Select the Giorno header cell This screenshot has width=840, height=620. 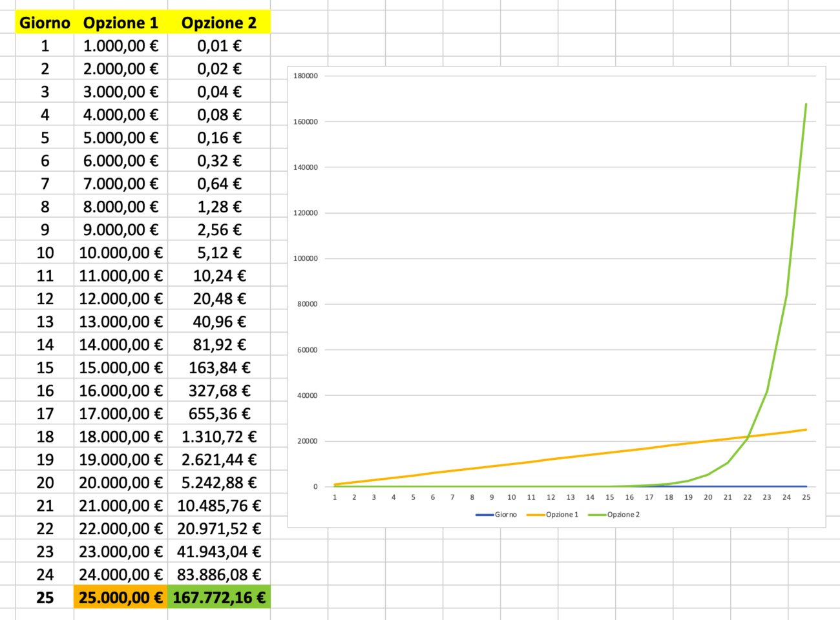click(45, 23)
